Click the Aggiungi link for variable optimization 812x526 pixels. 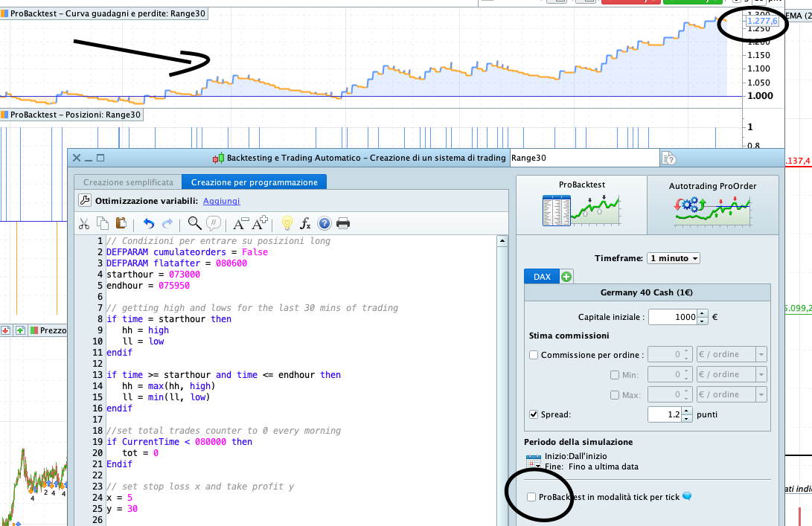[x=221, y=201]
